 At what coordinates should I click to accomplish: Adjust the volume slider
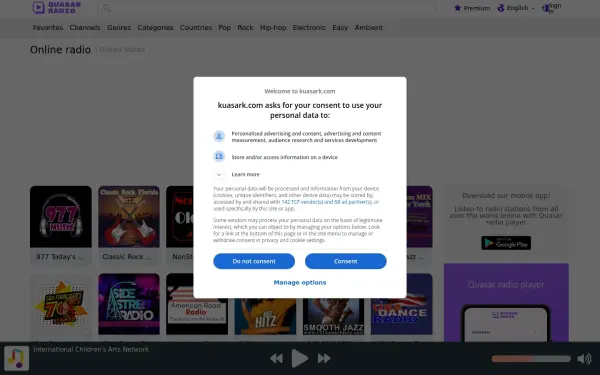click(x=531, y=359)
